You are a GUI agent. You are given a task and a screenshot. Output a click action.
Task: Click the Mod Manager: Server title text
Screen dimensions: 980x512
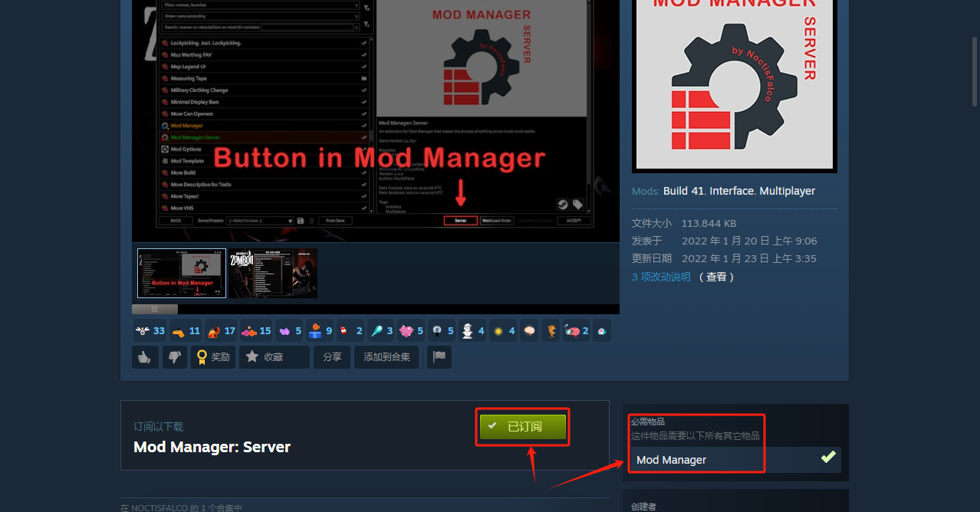tap(212, 447)
